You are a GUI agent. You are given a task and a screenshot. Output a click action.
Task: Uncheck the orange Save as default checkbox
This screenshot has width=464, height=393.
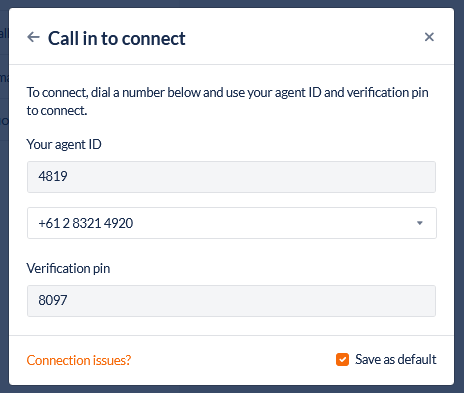pyautogui.click(x=342, y=360)
